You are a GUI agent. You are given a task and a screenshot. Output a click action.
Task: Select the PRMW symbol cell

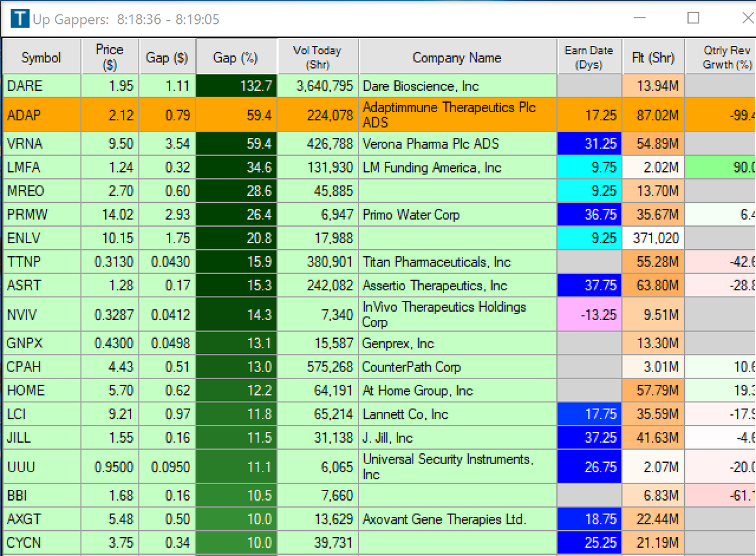pos(42,215)
